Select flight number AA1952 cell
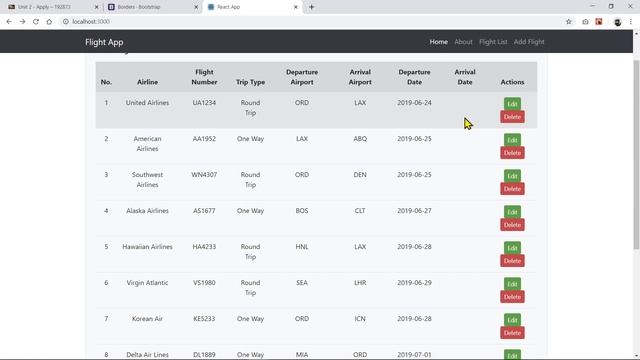Viewport: 640px width, 360px height. [204, 139]
